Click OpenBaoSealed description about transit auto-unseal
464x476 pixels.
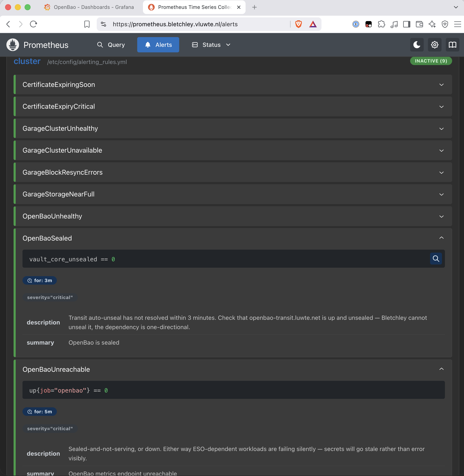pos(248,322)
